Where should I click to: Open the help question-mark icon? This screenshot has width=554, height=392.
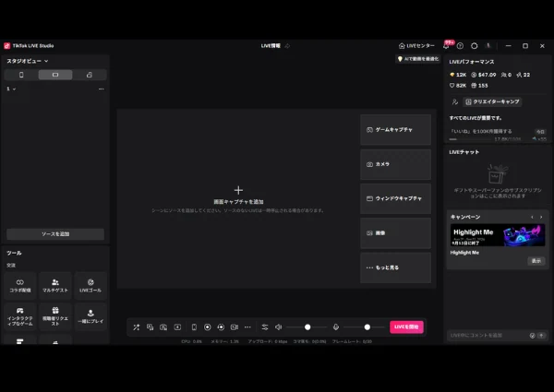(x=460, y=46)
